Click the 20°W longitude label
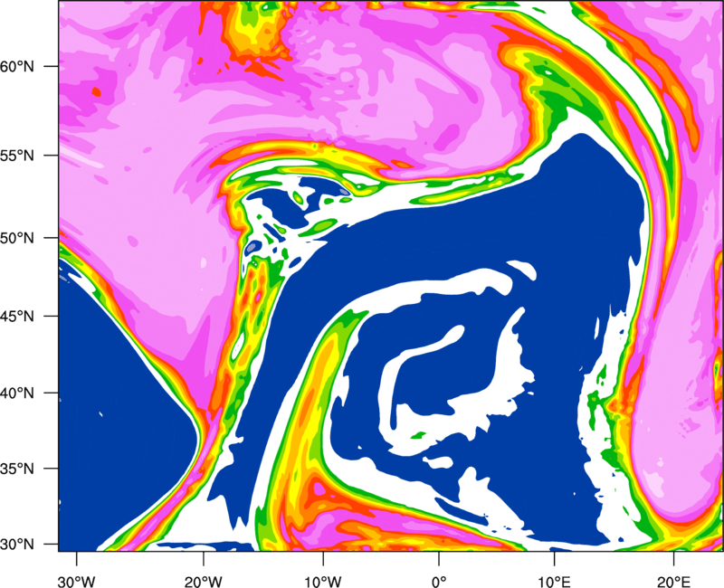 [x=203, y=581]
